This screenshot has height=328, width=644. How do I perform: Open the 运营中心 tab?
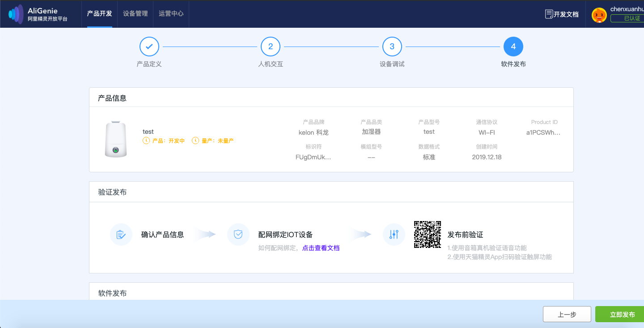click(171, 13)
